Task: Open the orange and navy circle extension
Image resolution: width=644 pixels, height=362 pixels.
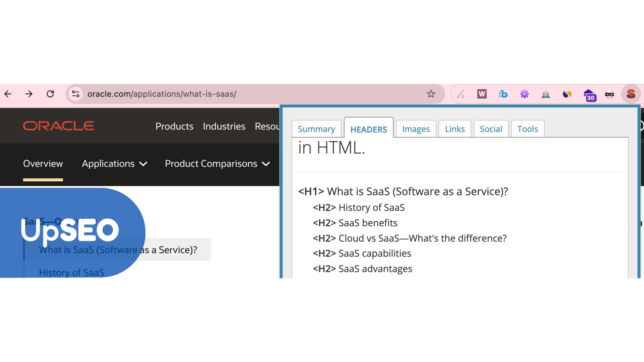Action: tap(567, 94)
